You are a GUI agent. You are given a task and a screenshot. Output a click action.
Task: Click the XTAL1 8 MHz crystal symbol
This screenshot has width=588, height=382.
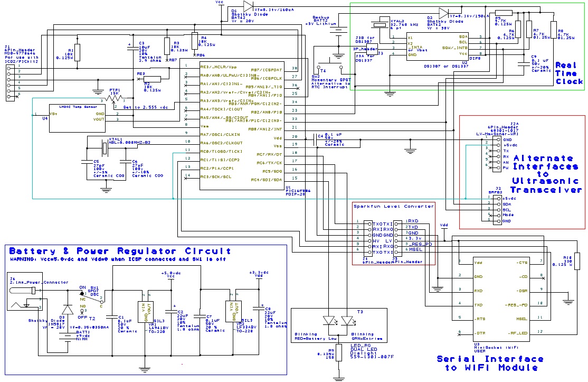coord(105,147)
